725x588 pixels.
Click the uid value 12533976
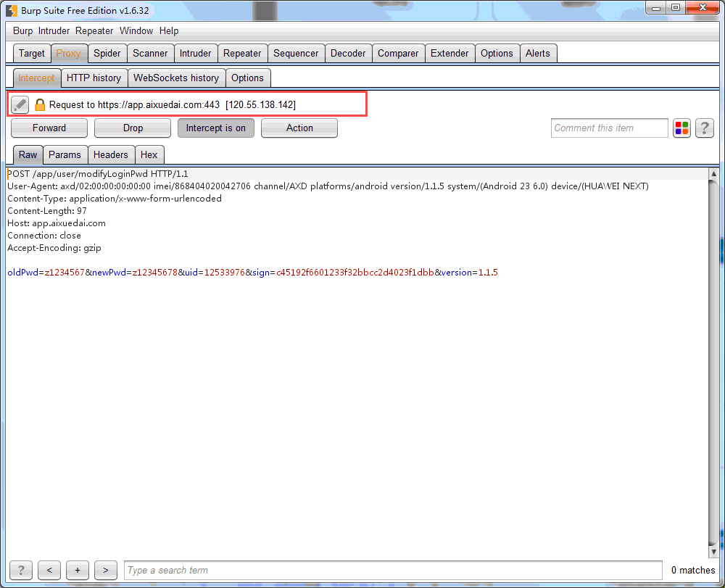(x=225, y=273)
